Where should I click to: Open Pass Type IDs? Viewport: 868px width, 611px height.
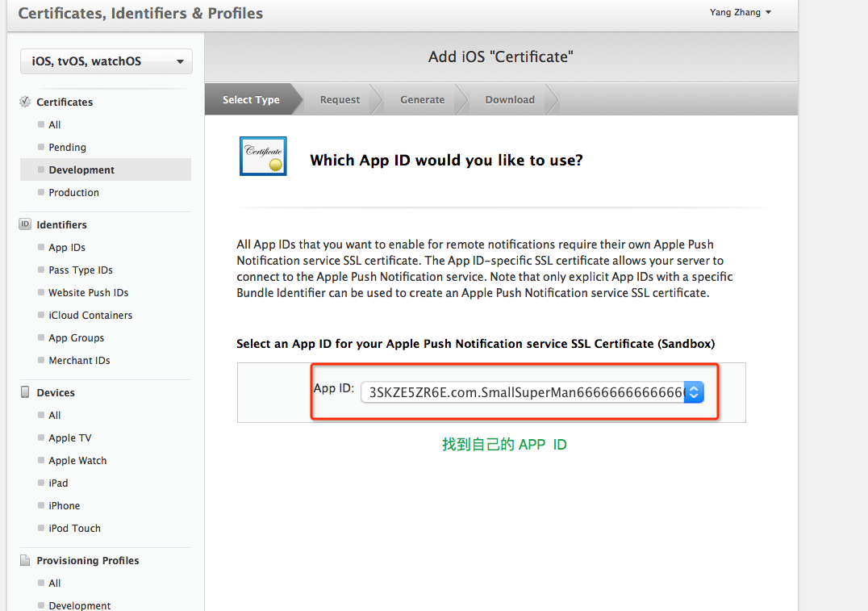pos(81,270)
